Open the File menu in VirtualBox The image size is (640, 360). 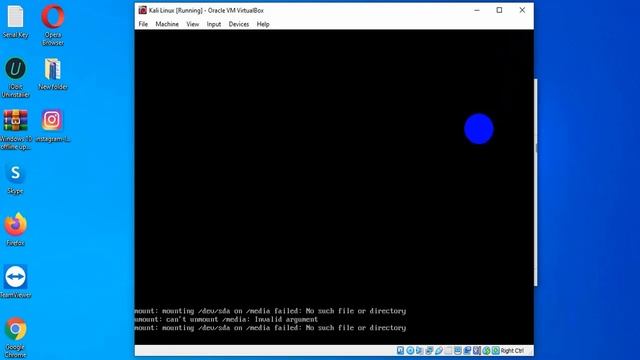143,24
